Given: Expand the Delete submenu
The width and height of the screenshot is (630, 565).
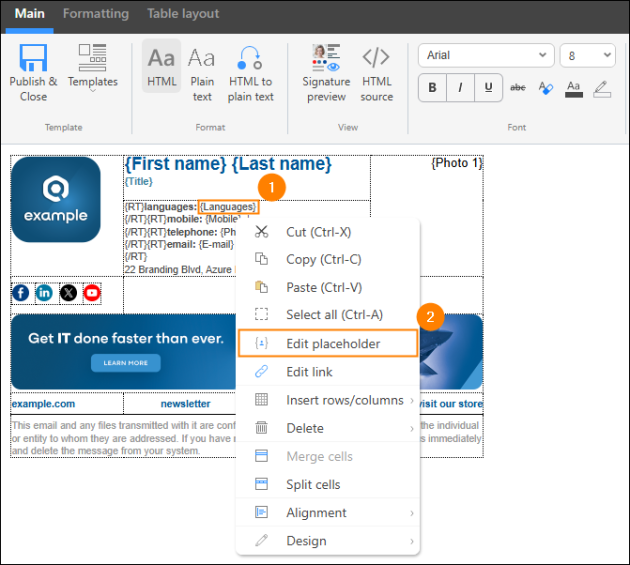Looking at the screenshot, I should [x=328, y=428].
